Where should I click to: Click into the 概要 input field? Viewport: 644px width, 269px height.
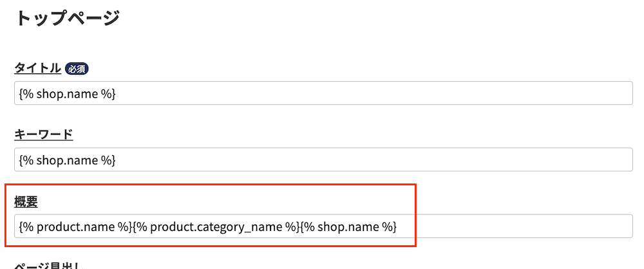point(323,226)
